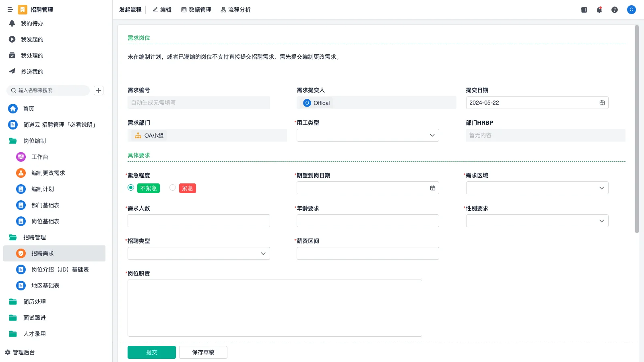Open the 流程分析 menu item
Viewport: 644px width, 362px height.
pyautogui.click(x=236, y=10)
